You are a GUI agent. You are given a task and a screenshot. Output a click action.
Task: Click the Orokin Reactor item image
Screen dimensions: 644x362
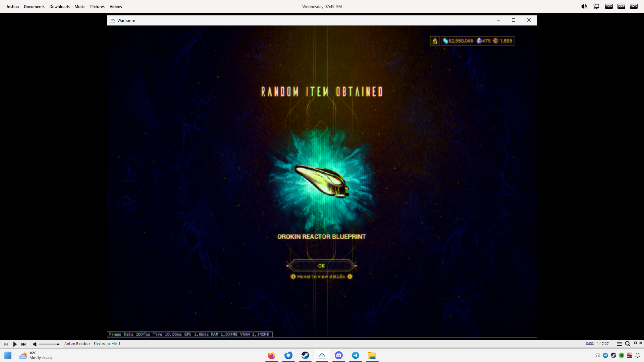click(x=322, y=181)
